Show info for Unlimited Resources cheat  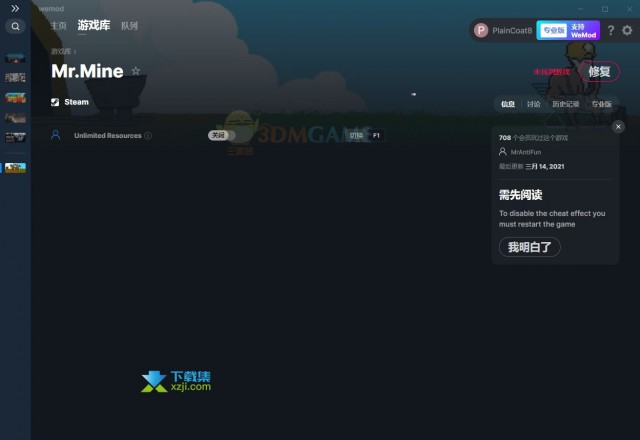pos(148,136)
